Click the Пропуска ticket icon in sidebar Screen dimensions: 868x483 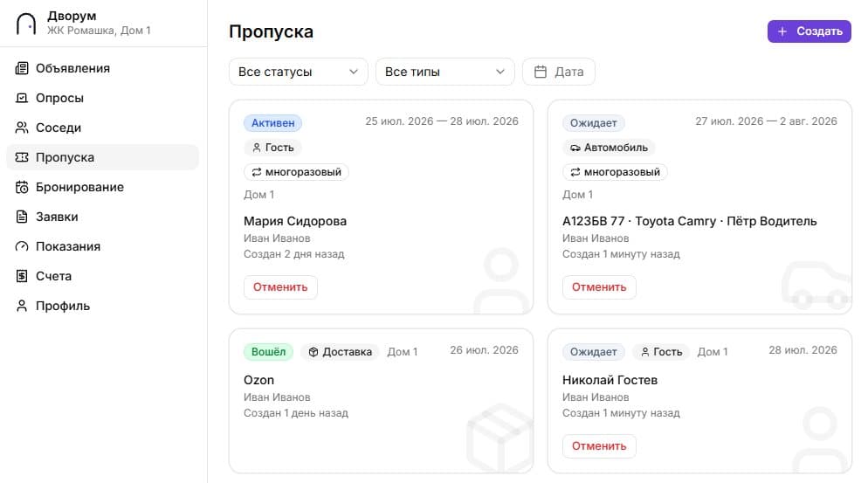coord(22,157)
